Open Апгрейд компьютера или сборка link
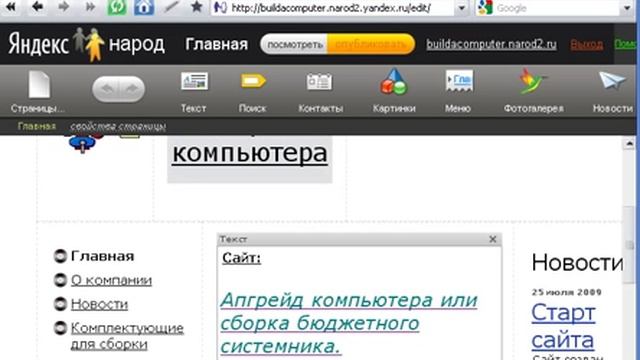The width and height of the screenshot is (640, 360). pos(349,323)
